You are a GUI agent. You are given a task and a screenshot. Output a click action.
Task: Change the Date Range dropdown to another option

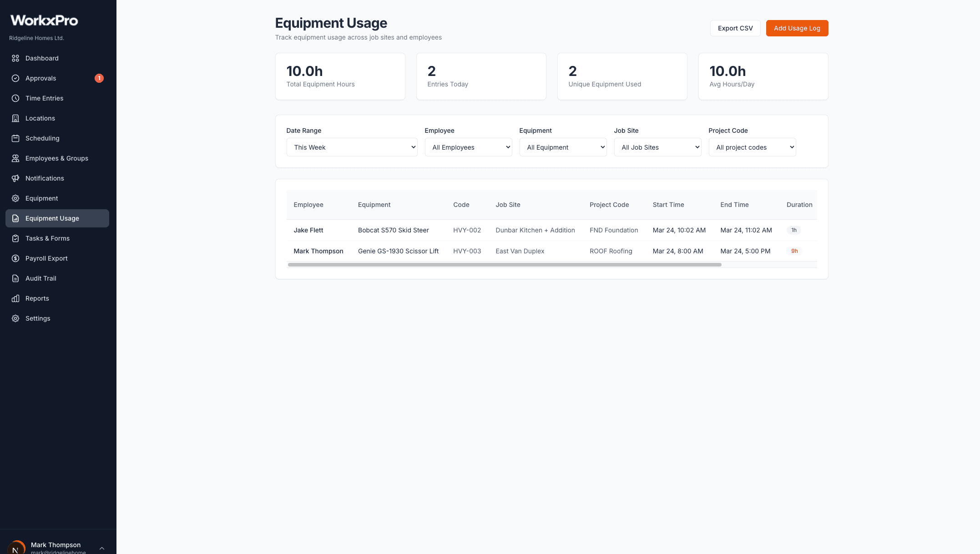point(351,147)
